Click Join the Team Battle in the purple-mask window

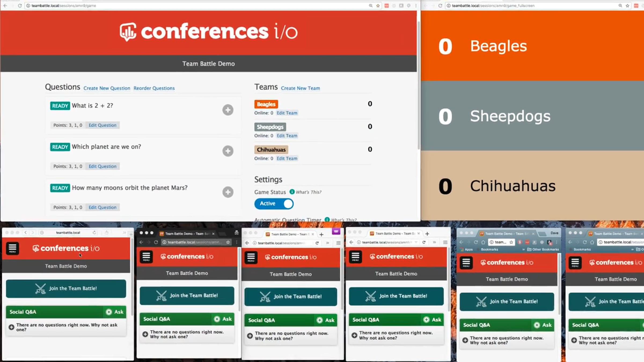(x=291, y=297)
